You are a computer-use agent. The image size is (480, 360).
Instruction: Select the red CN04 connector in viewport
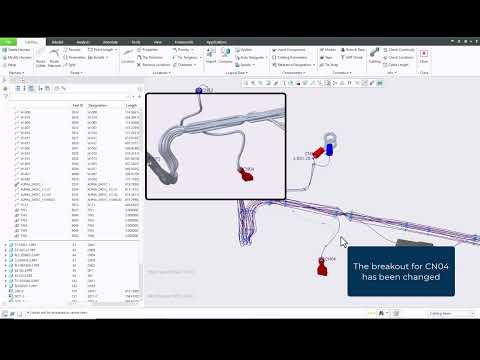coord(322,267)
